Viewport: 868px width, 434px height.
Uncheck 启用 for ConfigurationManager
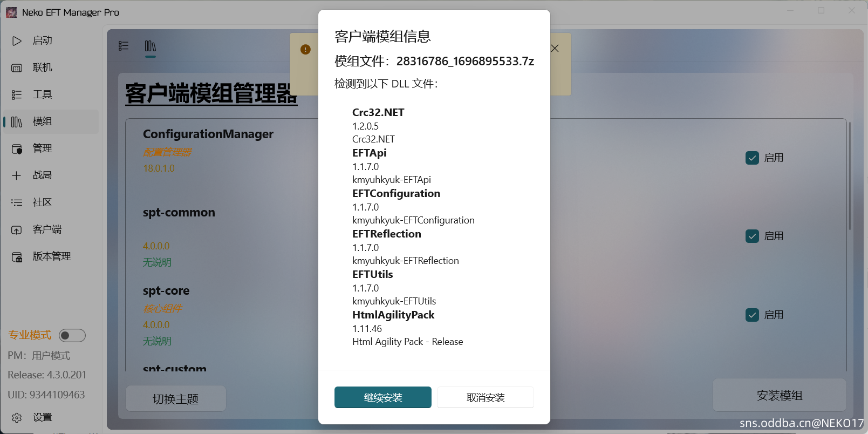[752, 158]
